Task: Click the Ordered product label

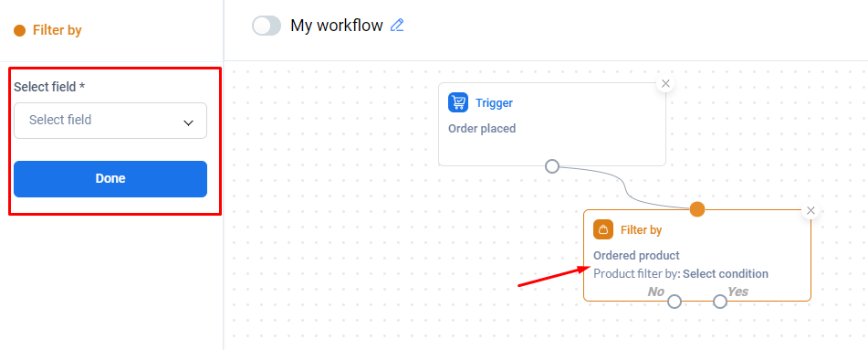Action: point(636,256)
